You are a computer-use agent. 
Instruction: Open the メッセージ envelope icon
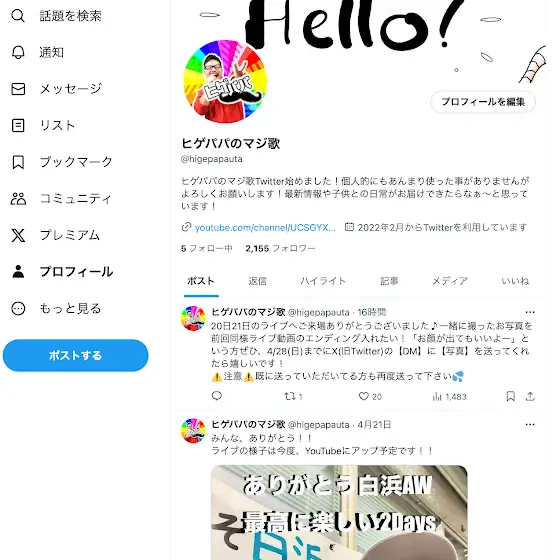click(18, 89)
